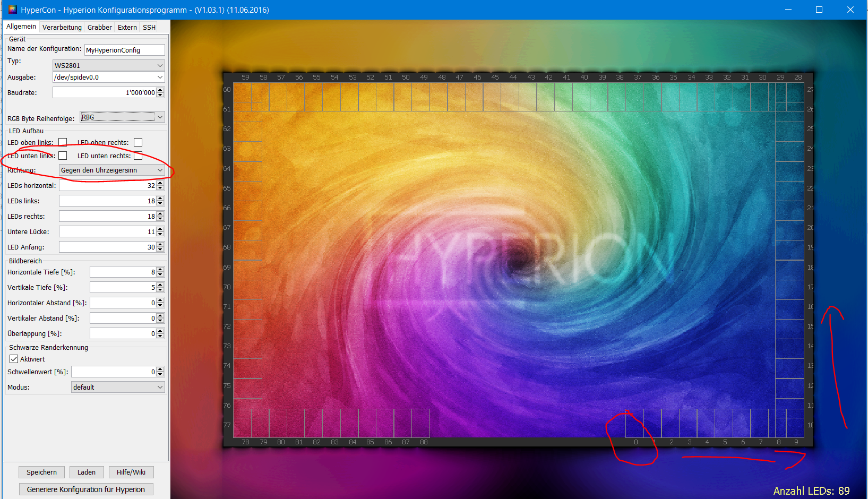Expand the Richtung dropdown list

coord(111,170)
